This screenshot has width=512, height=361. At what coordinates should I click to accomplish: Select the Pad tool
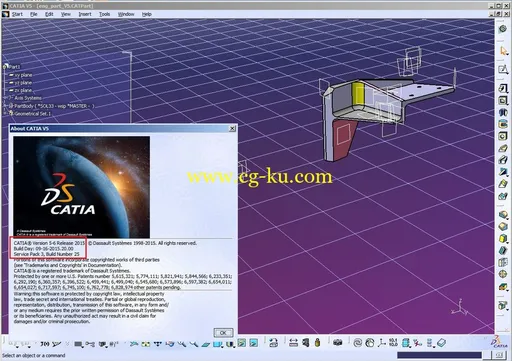pyautogui.click(x=503, y=88)
